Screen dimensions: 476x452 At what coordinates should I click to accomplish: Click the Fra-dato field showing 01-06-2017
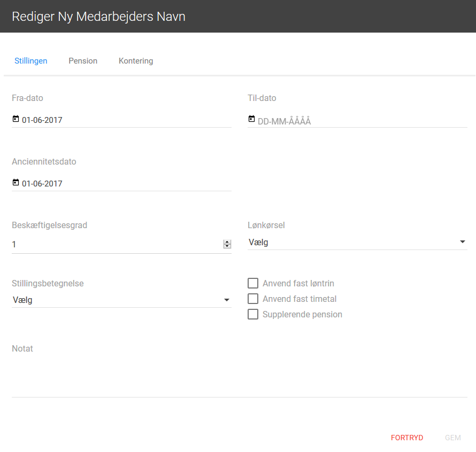tap(121, 120)
